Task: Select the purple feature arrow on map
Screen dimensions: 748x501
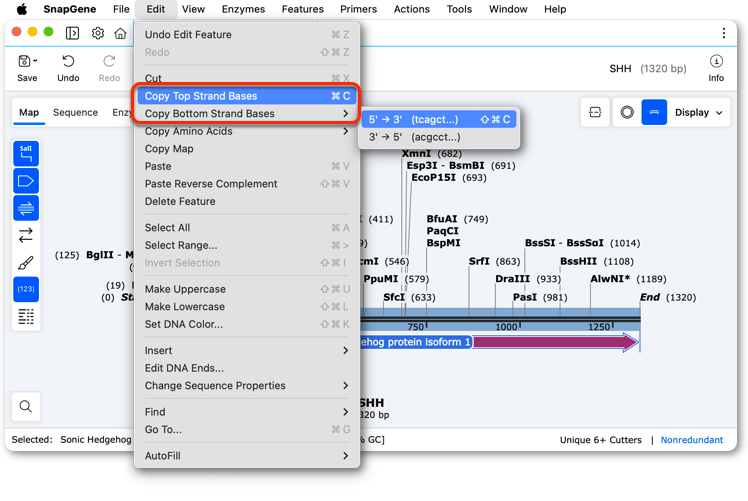Action: point(556,342)
